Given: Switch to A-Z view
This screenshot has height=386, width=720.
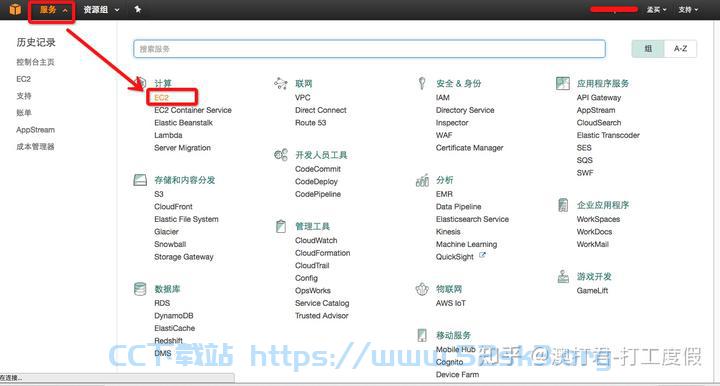Looking at the screenshot, I should pos(681,49).
